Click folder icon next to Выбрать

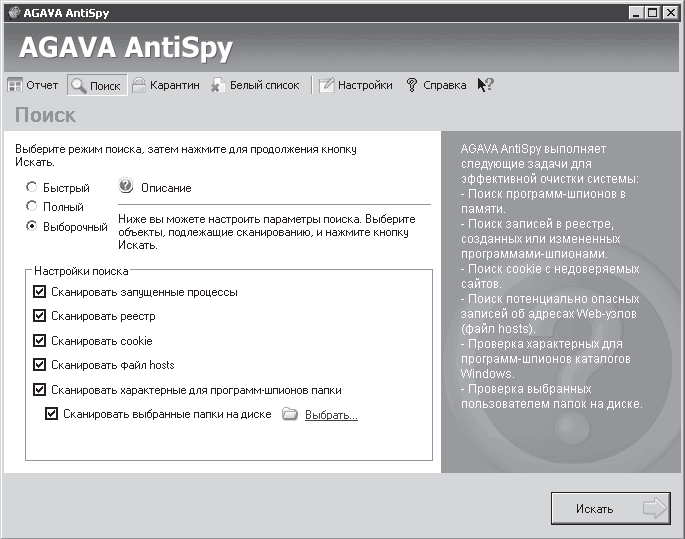point(290,414)
